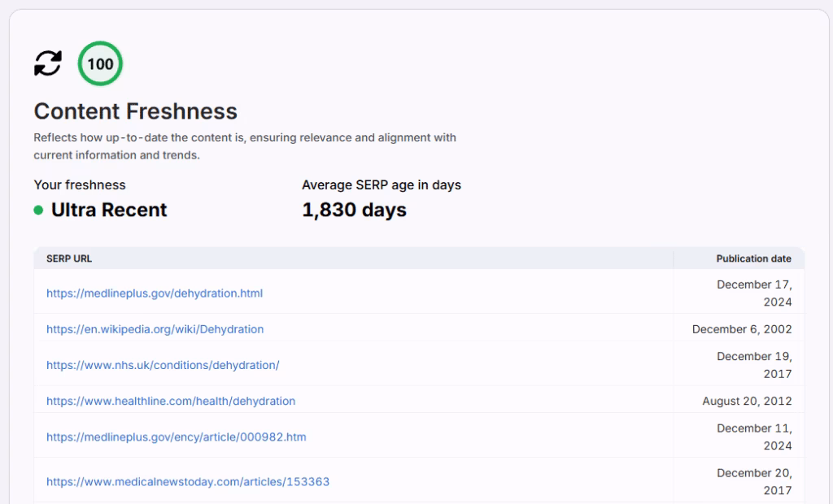Click the December 6, 2002 date cell
The image size is (833, 504).
pyautogui.click(x=742, y=329)
